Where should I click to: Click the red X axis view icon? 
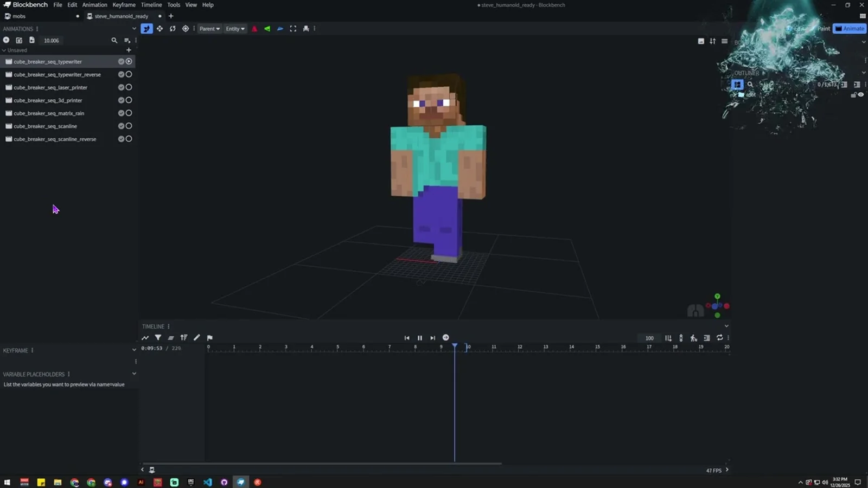point(254,29)
